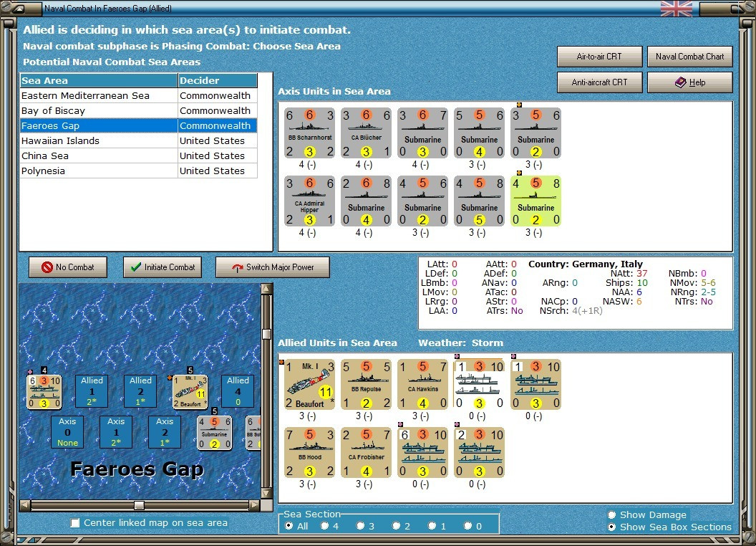756x546 pixels.
Task: Click the map scroll left arrow
Action: tap(24, 505)
